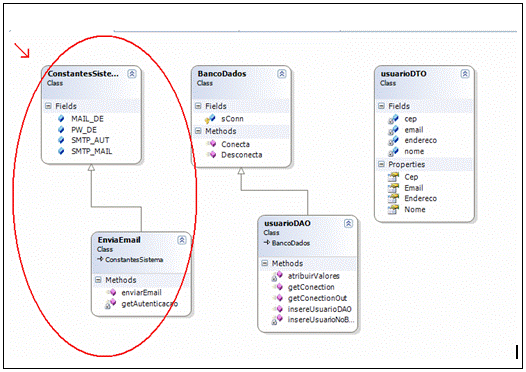Select the MAIL_DE field name
Image resolution: width=526 pixels, height=372 pixels.
(88, 119)
